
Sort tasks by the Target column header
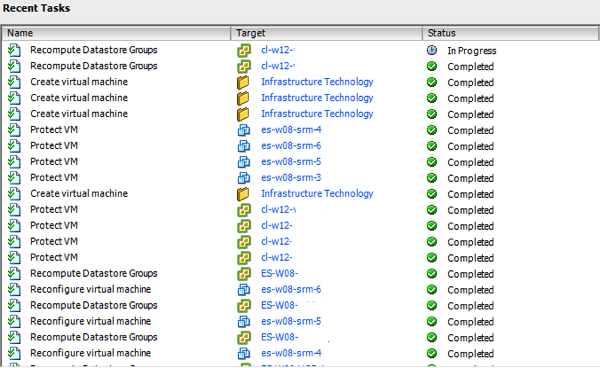coord(327,33)
